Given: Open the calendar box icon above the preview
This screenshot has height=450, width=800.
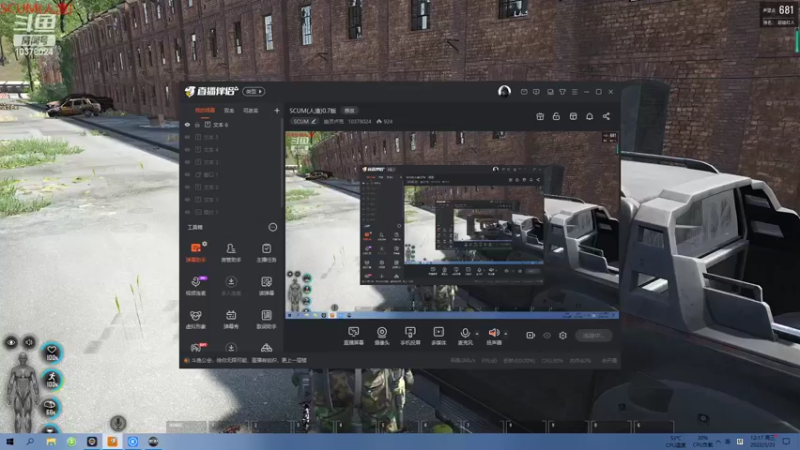Looking at the screenshot, I should click(573, 116).
